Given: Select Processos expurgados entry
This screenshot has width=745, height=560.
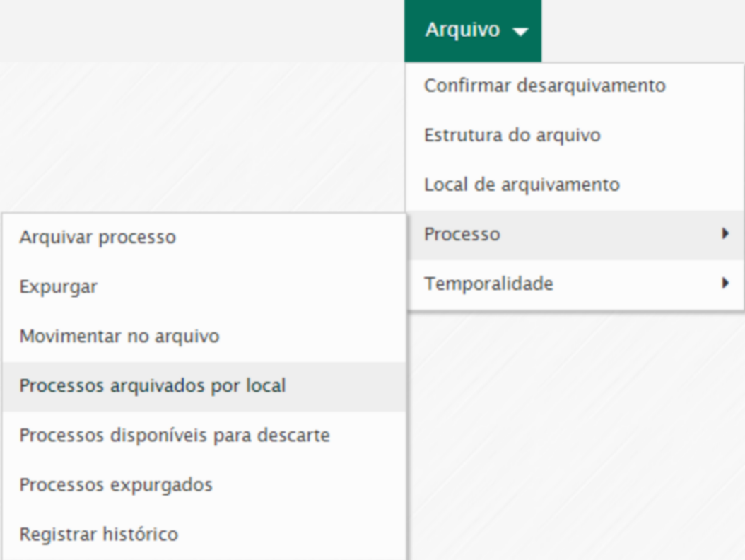Looking at the screenshot, I should [x=204, y=485].
